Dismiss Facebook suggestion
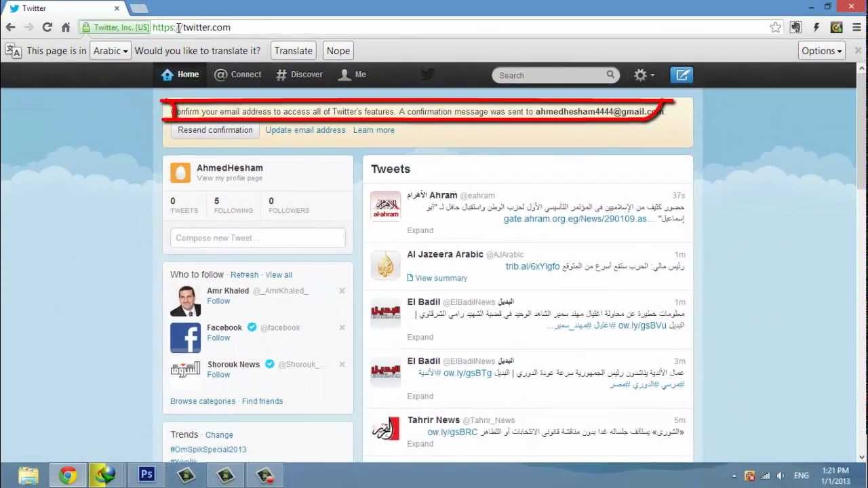 342,327
